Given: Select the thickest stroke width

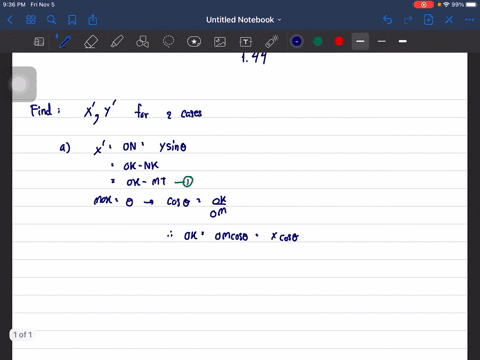Looking at the screenshot, I should pos(403,41).
